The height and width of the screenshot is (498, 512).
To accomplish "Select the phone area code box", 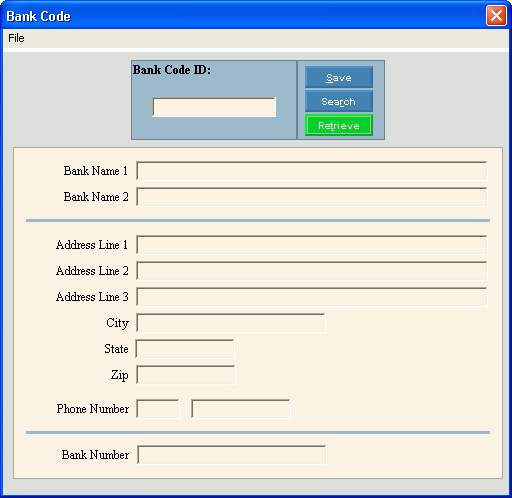I will click(158, 409).
